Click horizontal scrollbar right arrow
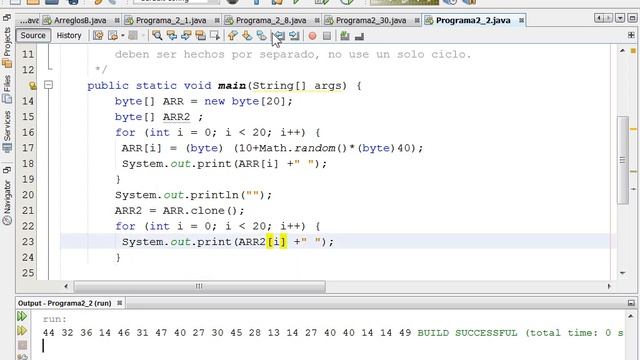The height and width of the screenshot is (360, 640). coord(609,286)
